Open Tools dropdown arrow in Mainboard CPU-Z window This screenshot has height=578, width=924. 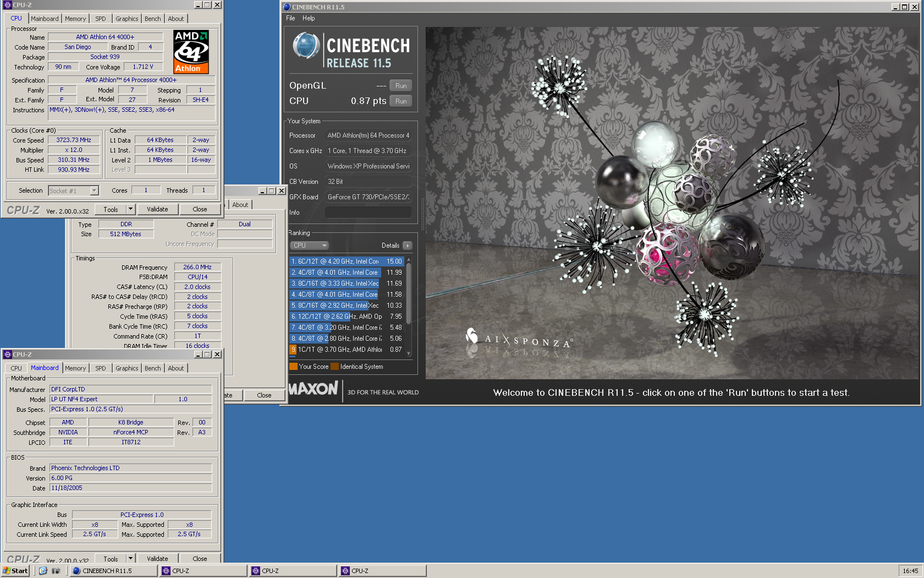pos(131,559)
